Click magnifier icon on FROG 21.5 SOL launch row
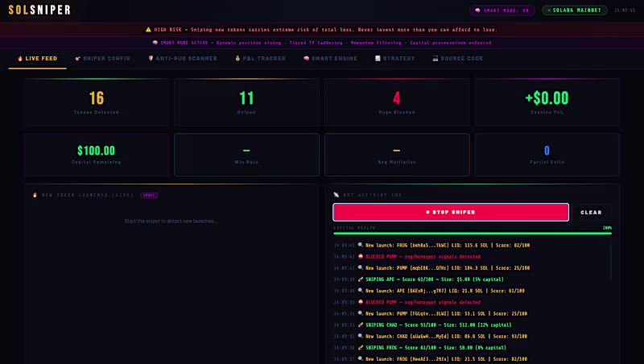Screen dimensions: 644x364 [360, 358]
